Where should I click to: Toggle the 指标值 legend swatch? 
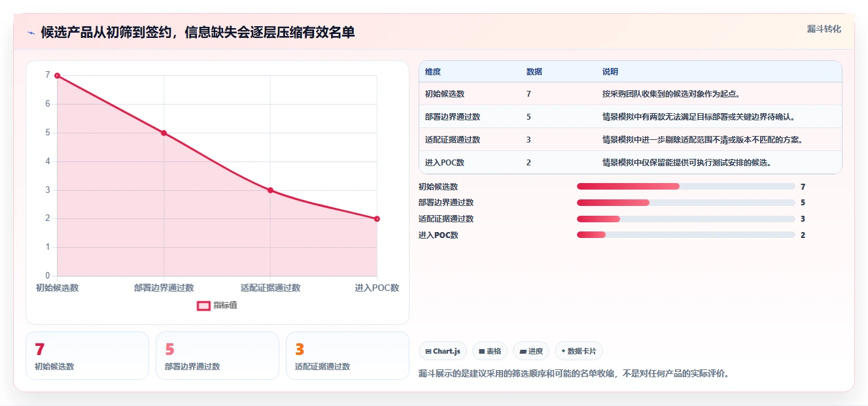(x=203, y=305)
